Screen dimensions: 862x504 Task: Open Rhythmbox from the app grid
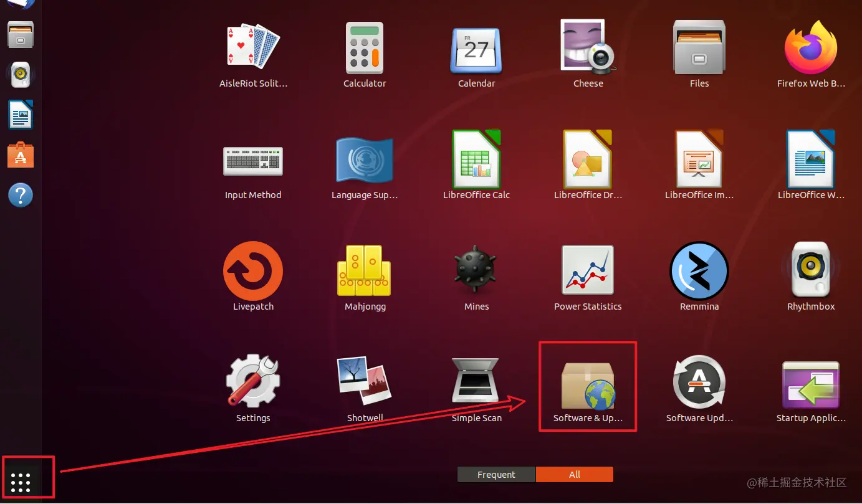[810, 269]
